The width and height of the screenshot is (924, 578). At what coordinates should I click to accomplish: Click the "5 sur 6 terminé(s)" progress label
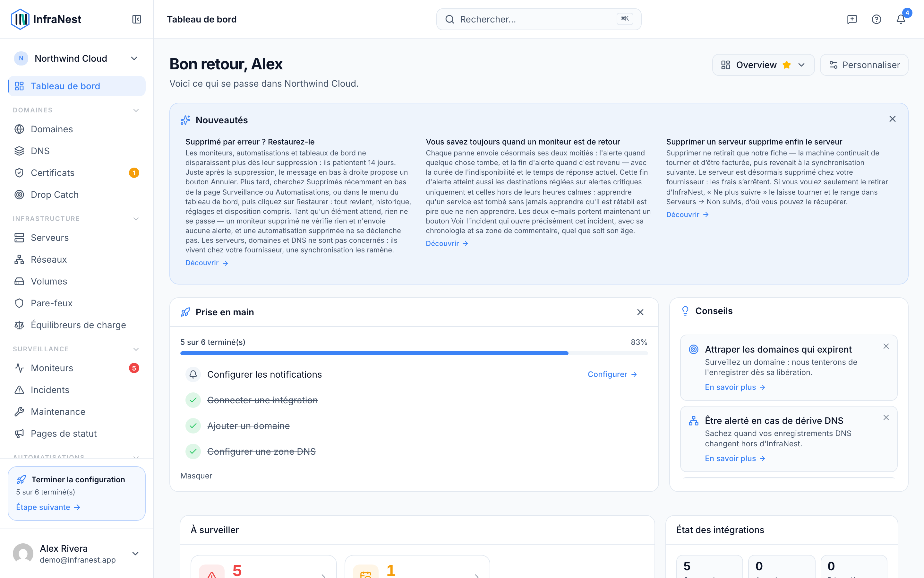click(213, 342)
